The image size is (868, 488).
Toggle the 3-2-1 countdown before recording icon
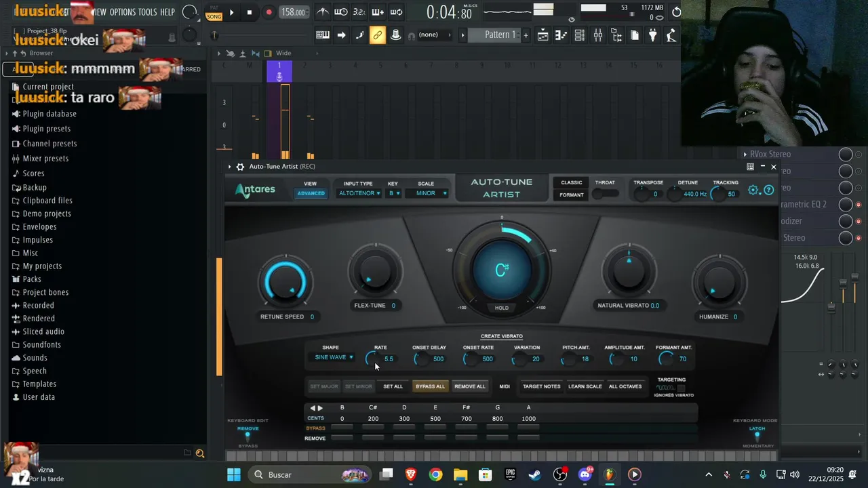click(x=359, y=12)
